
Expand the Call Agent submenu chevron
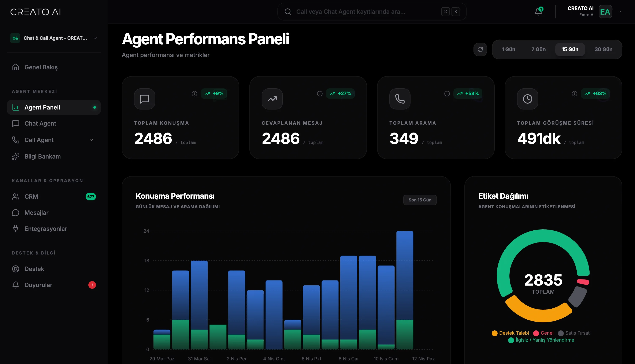click(91, 140)
